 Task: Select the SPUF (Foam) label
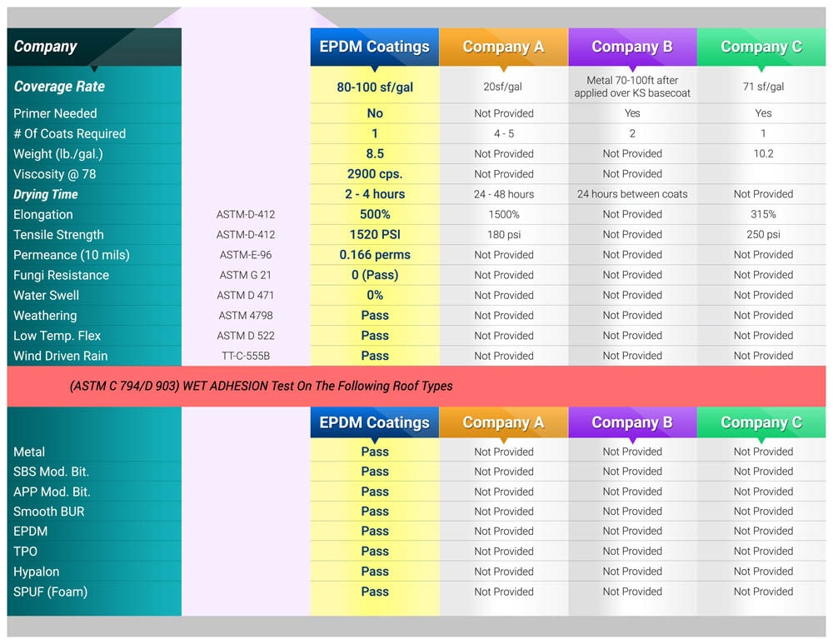click(x=51, y=592)
